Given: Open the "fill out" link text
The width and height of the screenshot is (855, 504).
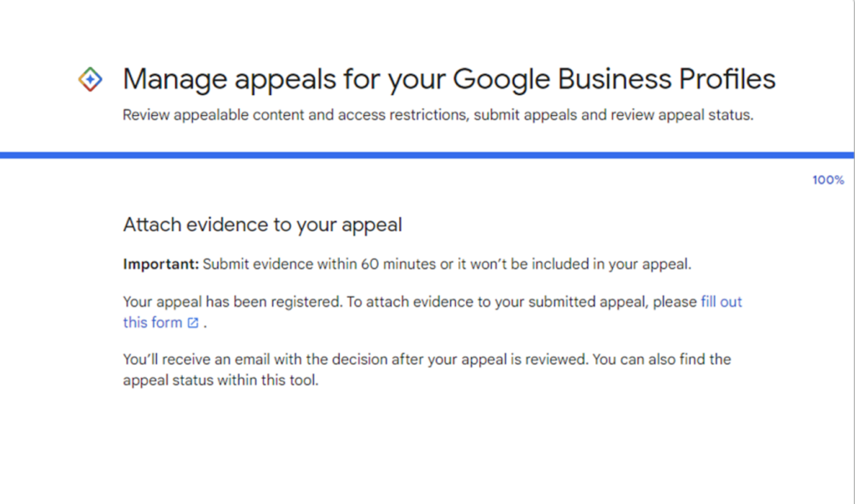Looking at the screenshot, I should click(x=721, y=302).
